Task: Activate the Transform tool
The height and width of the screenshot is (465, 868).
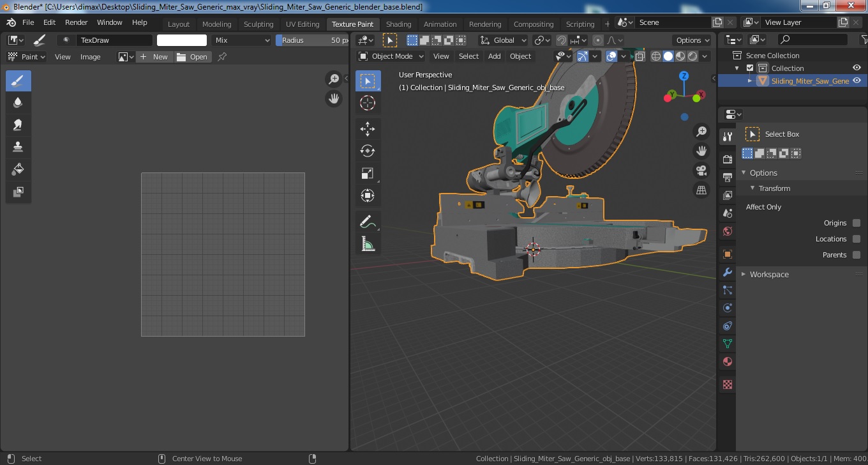Action: click(368, 195)
